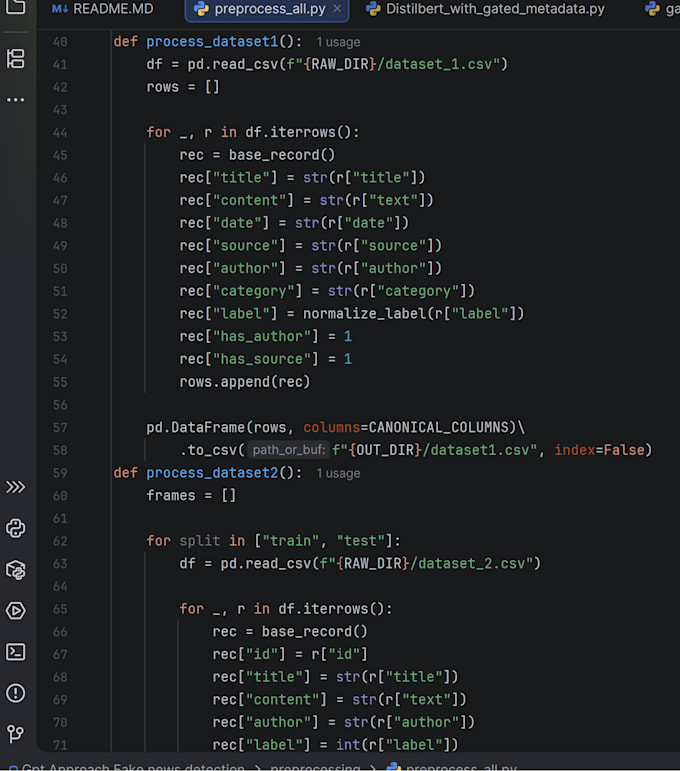Click line number 44 in the gutter
680x771 pixels.
pyautogui.click(x=60, y=133)
